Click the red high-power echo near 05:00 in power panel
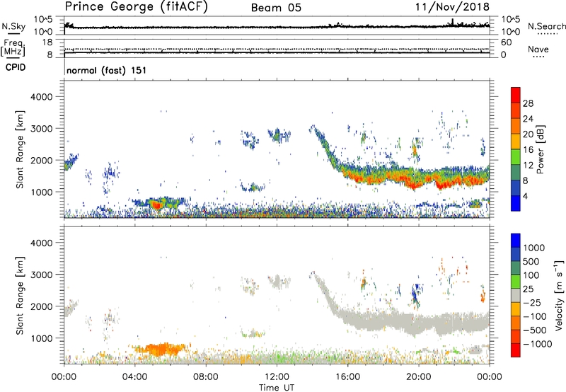The width and height of the screenshot is (566, 392). click(156, 205)
